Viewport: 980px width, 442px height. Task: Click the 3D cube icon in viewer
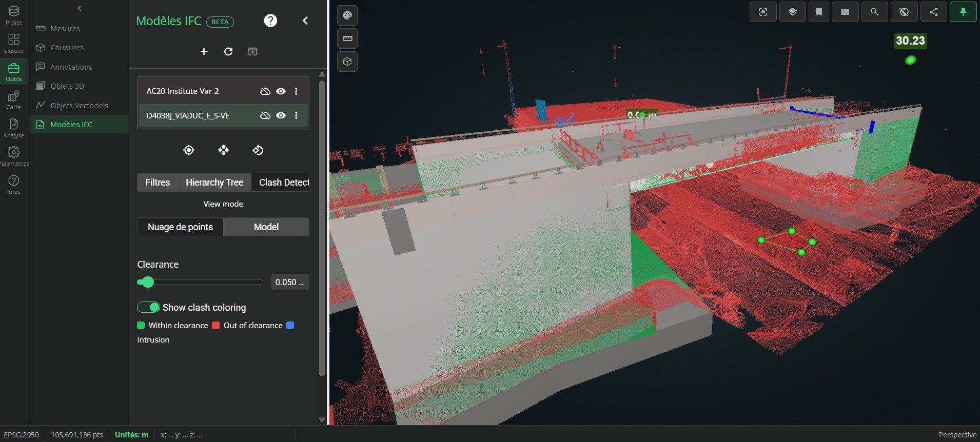[347, 62]
